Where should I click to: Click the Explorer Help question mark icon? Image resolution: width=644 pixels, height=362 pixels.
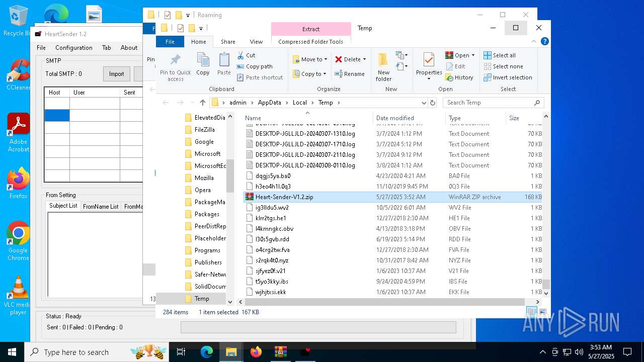[x=544, y=42]
